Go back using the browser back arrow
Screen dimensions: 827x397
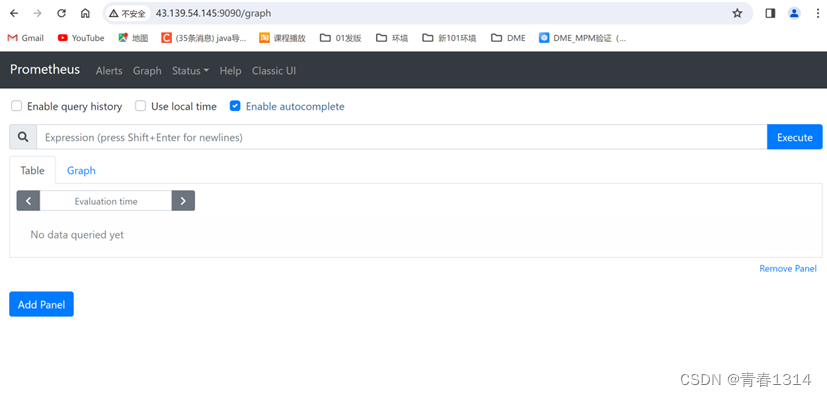[14, 14]
